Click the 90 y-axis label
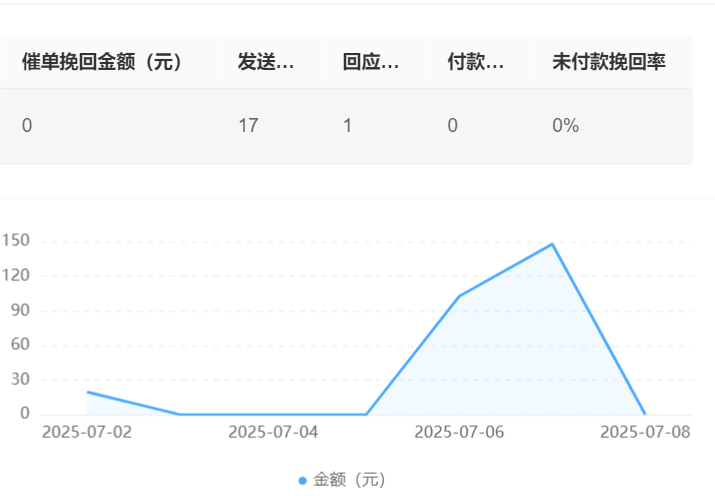Image resolution: width=715 pixels, height=496 pixels. (x=20, y=310)
